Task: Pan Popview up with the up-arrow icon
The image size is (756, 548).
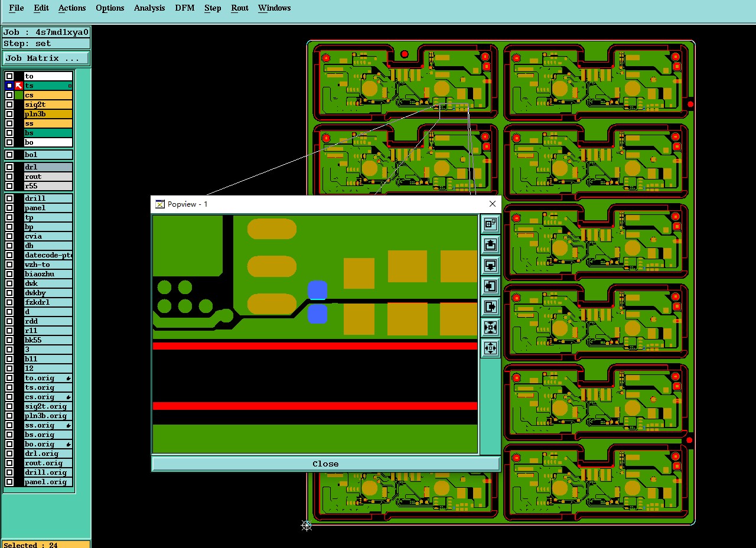Action: 490,244
